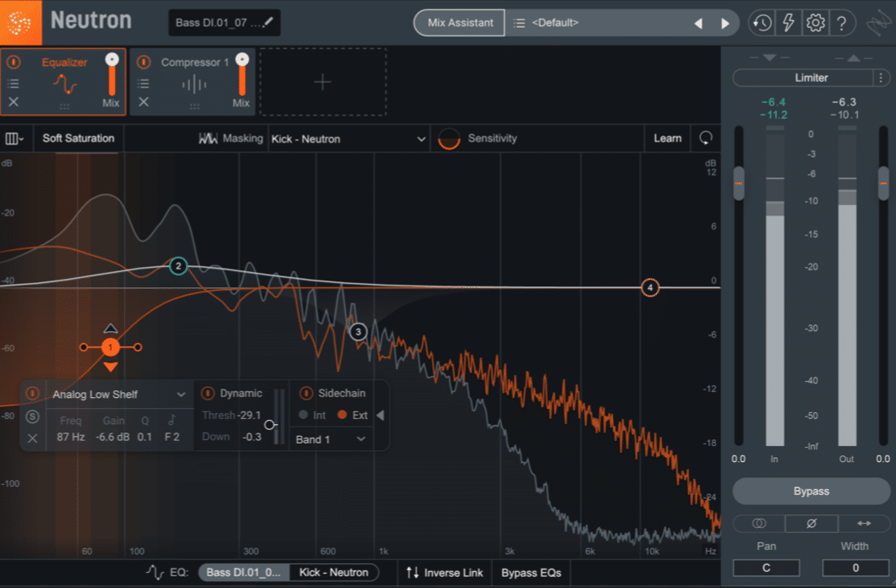The width and height of the screenshot is (896, 588).
Task: Swap channels with the double arrow icon
Action: [x=864, y=523]
